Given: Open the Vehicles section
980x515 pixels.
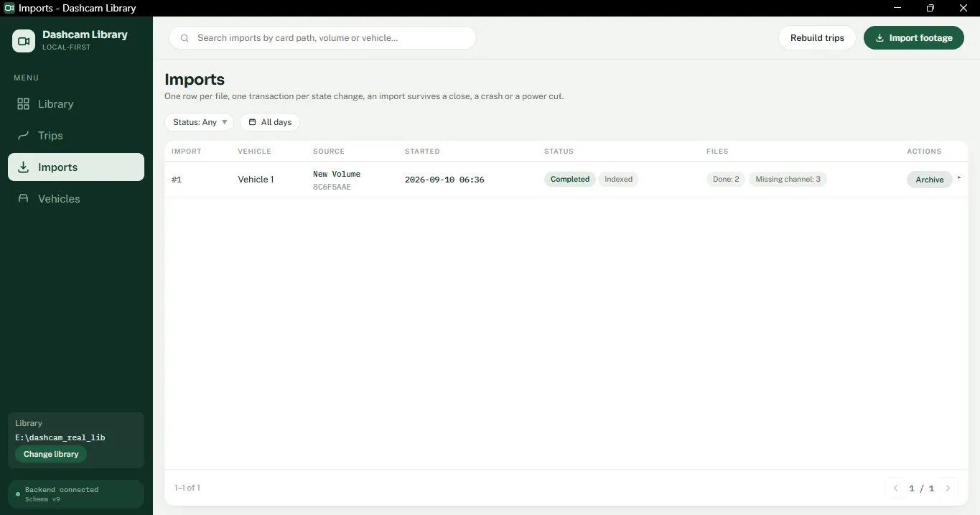Looking at the screenshot, I should click(x=76, y=199).
